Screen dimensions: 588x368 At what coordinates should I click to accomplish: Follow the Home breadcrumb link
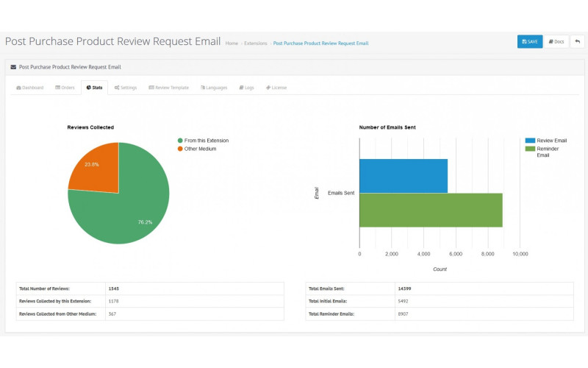232,43
